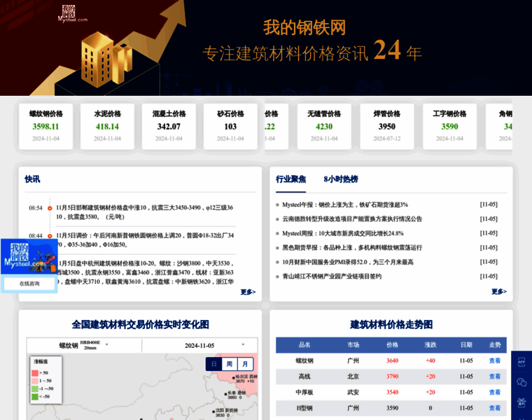Open the 混凝土价格 price card
532x420 pixels.
pos(169,126)
